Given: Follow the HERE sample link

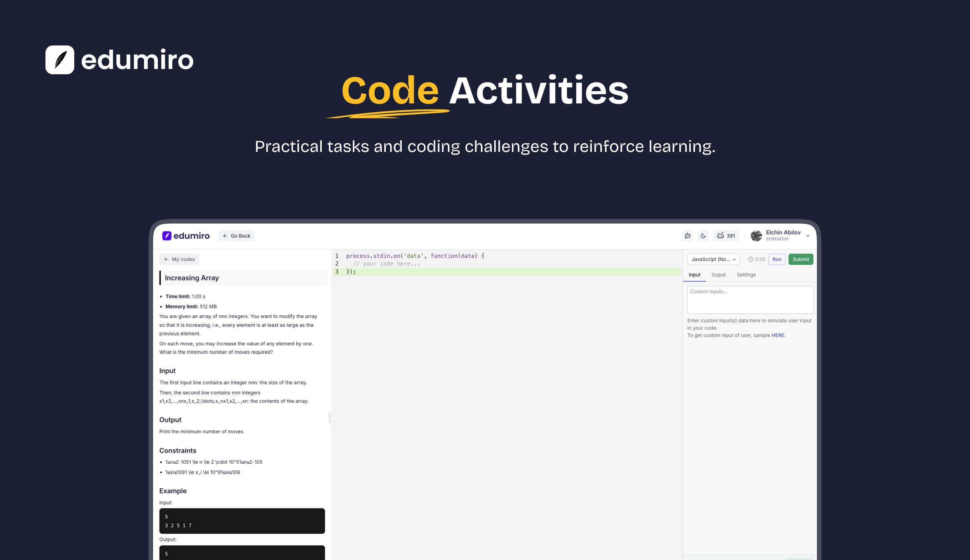Looking at the screenshot, I should point(778,335).
